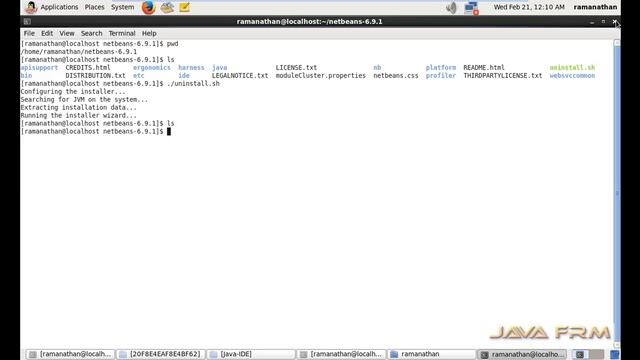Click the volume speaker icon
This screenshot has height=360, width=640.
451,7
